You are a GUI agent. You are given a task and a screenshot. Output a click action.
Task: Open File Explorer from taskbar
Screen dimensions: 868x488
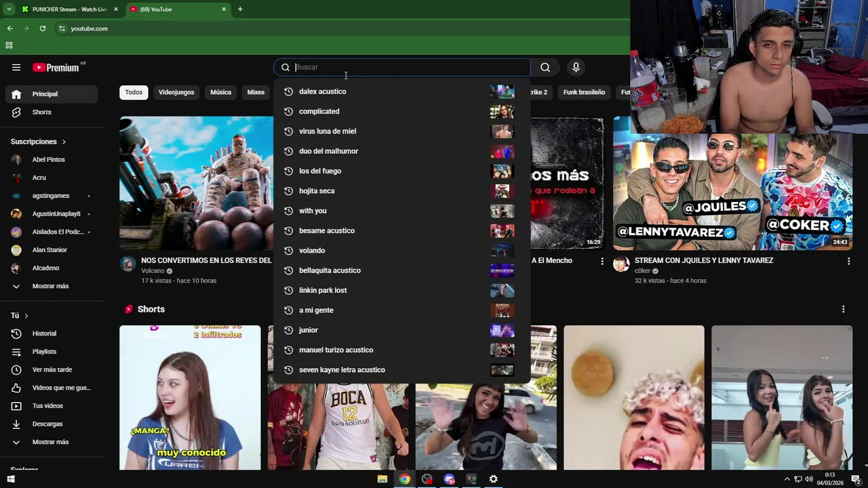tap(382, 479)
